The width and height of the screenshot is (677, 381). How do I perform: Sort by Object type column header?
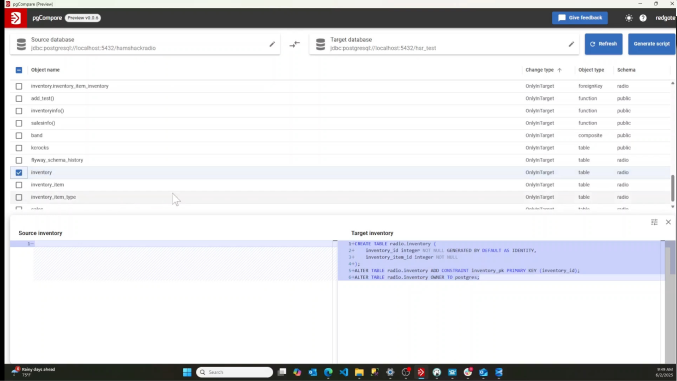point(591,70)
